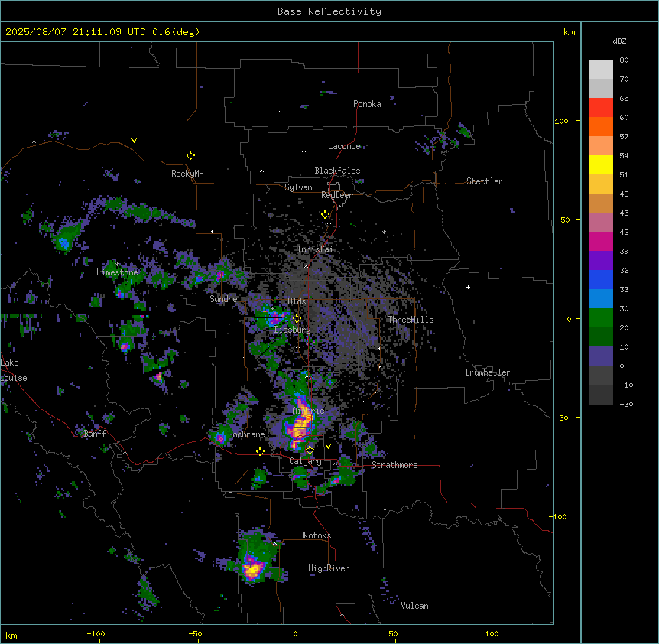Click the Drumheller city label

pyautogui.click(x=488, y=372)
